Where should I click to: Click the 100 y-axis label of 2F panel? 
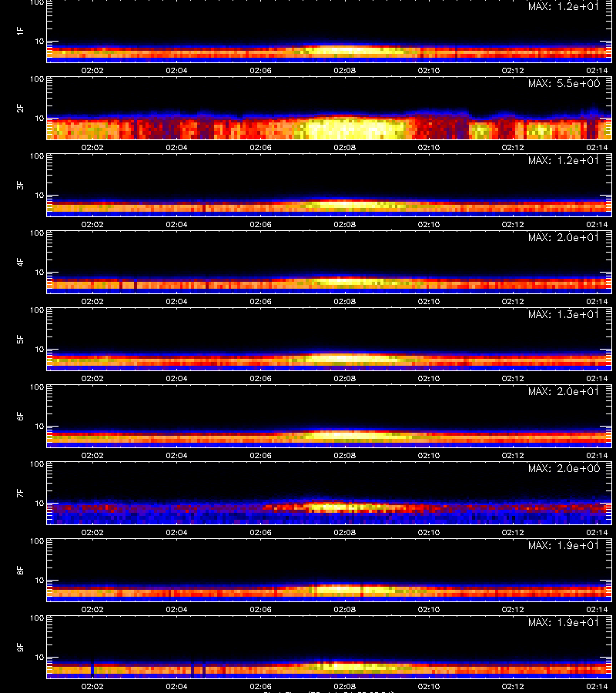tap(37, 79)
